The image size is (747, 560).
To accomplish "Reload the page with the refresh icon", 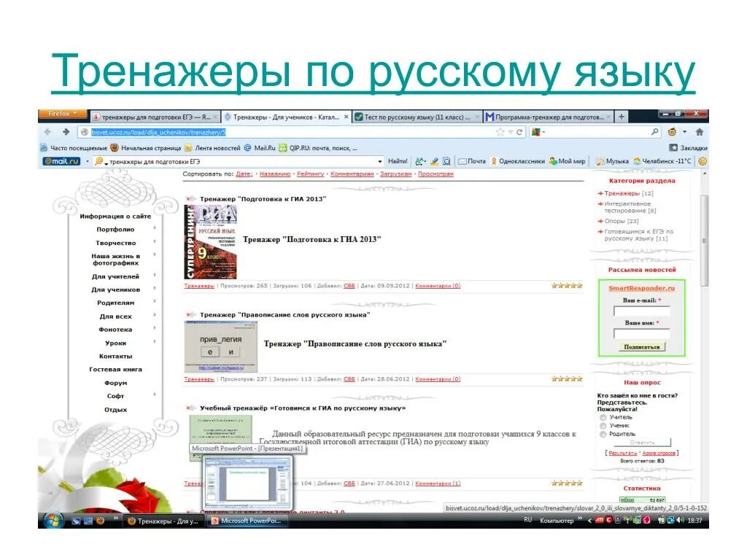I will pos(519,132).
